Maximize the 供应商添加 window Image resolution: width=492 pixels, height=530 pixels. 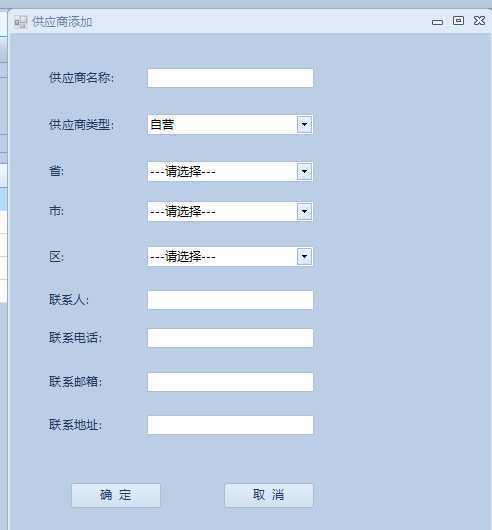pos(458,21)
